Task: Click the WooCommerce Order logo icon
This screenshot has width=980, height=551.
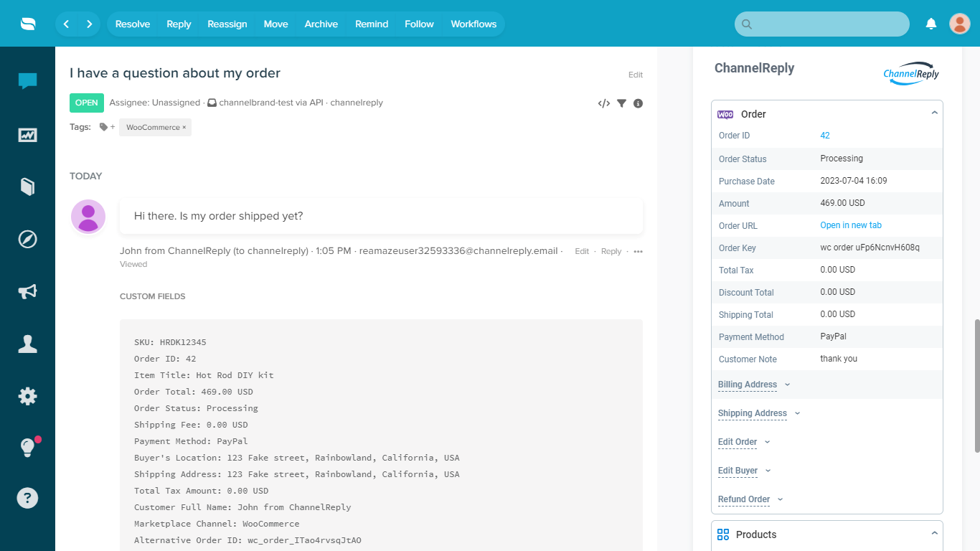Action: pyautogui.click(x=725, y=114)
